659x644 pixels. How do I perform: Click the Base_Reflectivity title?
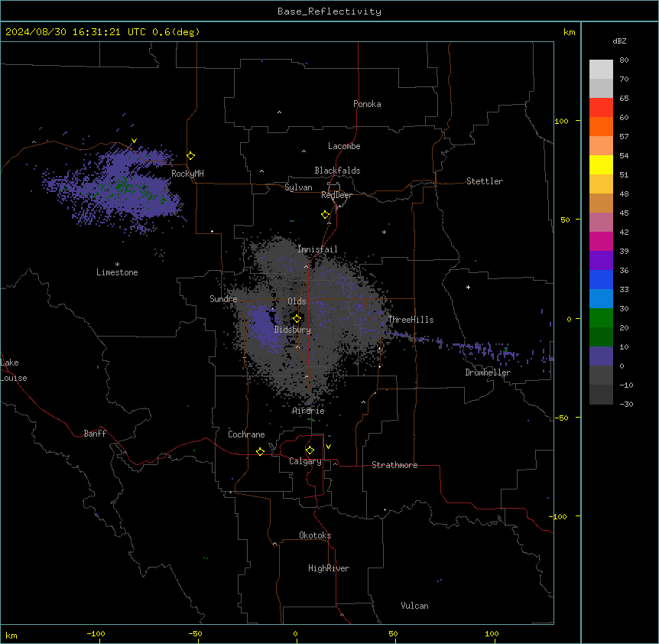pos(329,11)
